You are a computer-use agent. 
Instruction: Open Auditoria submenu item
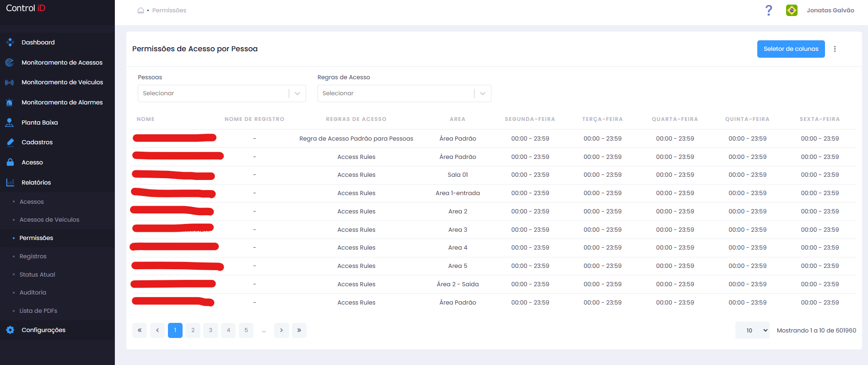(32, 292)
